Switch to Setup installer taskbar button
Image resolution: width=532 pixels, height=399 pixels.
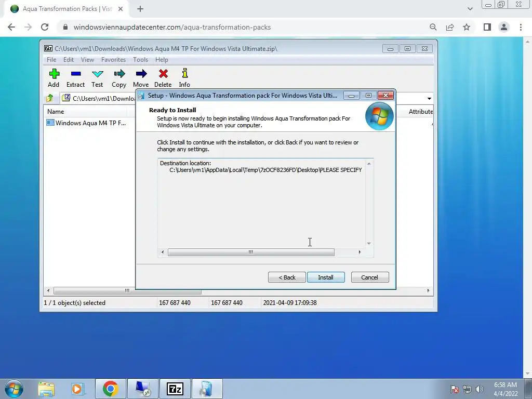[x=207, y=389]
